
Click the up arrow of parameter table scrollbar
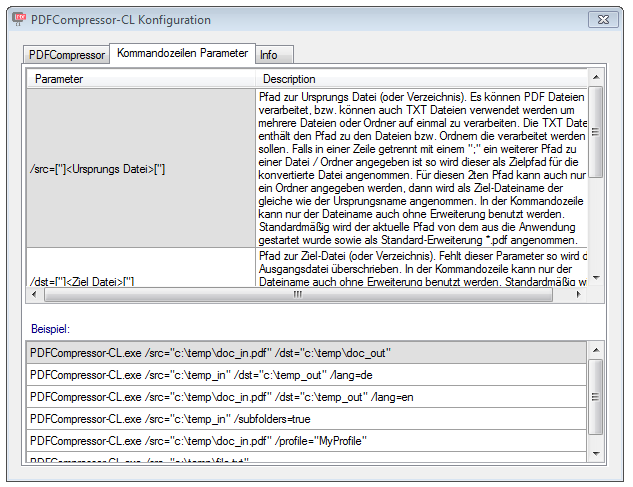(595, 77)
